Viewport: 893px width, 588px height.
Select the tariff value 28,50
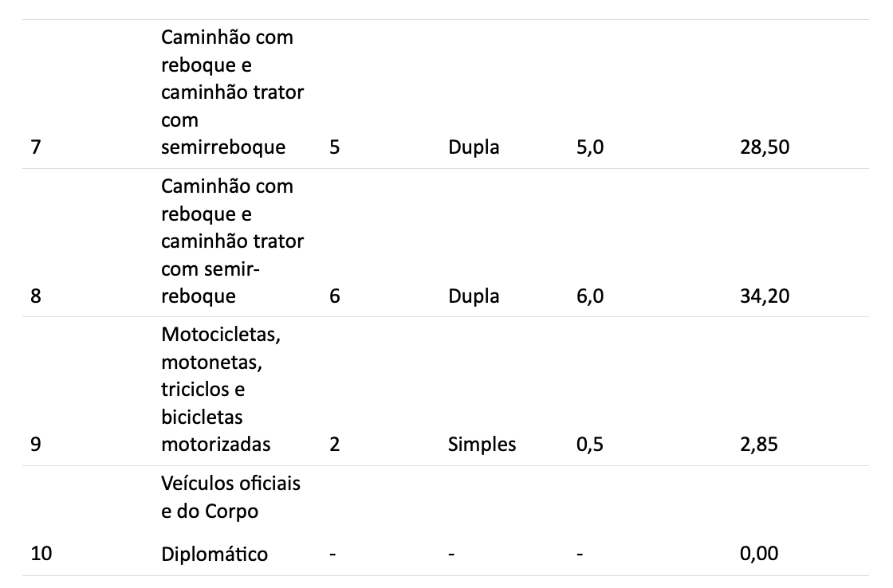pyautogui.click(x=765, y=147)
